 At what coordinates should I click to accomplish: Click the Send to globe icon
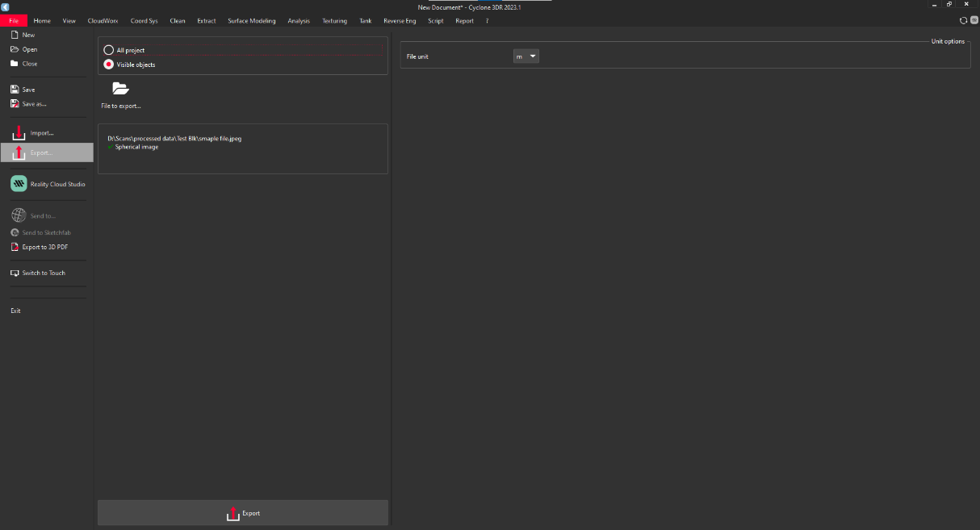click(x=19, y=215)
